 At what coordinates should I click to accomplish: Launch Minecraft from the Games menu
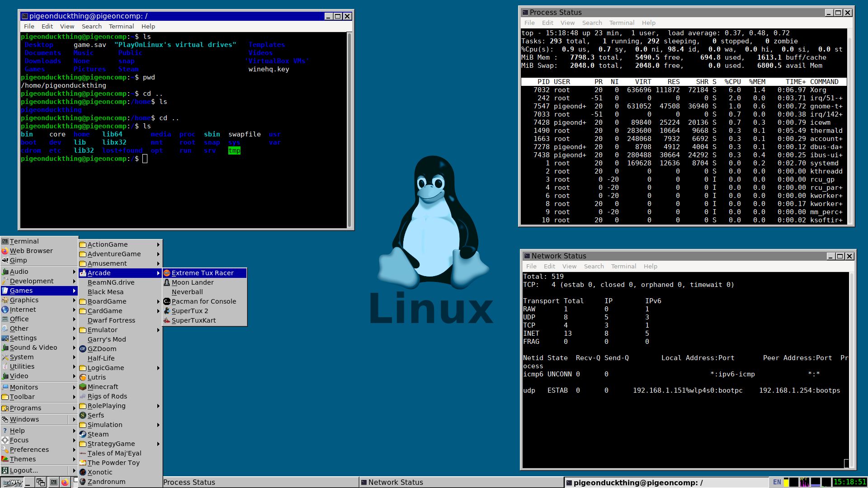coord(103,387)
